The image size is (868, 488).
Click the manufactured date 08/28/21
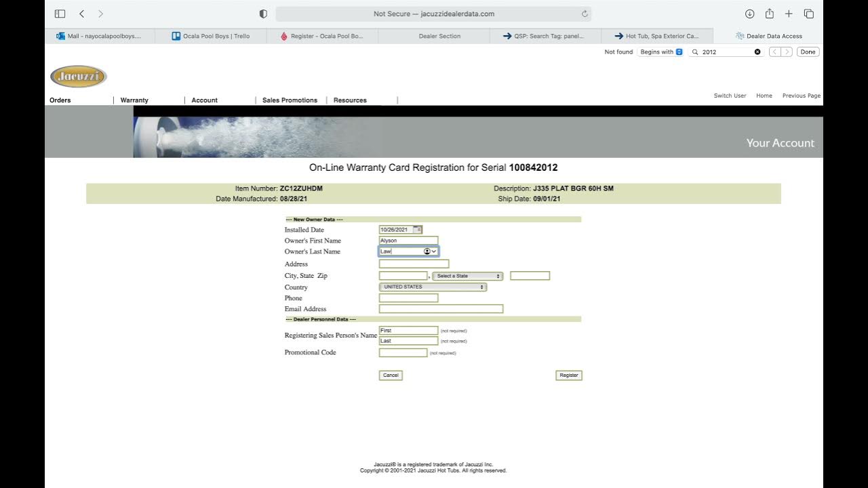click(x=294, y=199)
